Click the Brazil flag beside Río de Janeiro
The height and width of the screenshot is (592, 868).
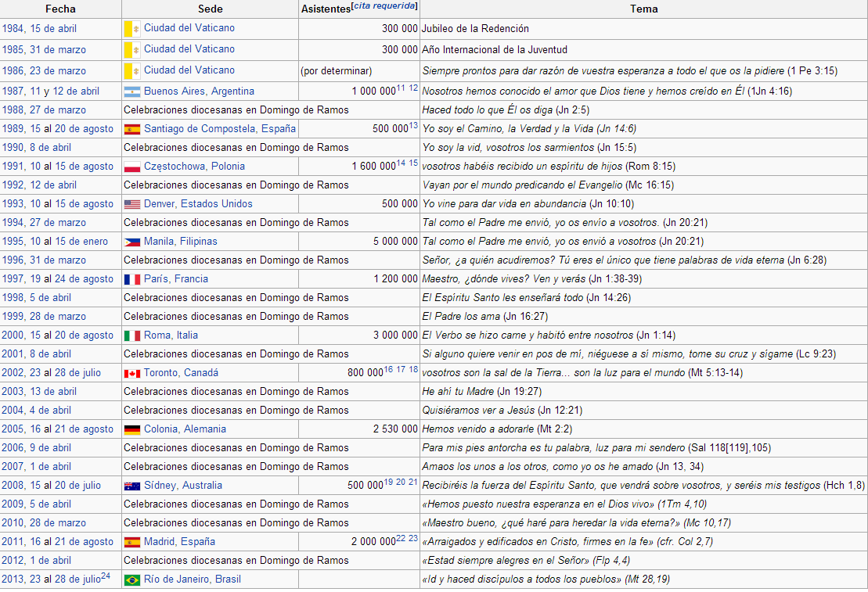point(131,579)
